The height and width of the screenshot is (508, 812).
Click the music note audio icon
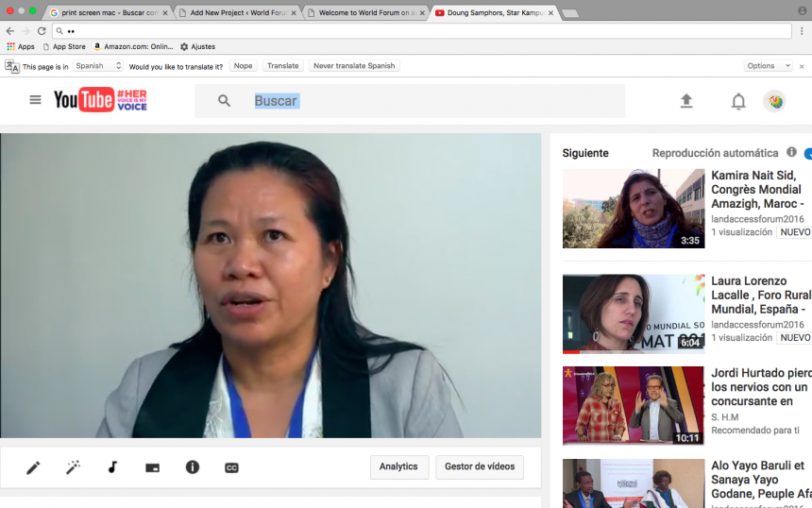point(112,467)
